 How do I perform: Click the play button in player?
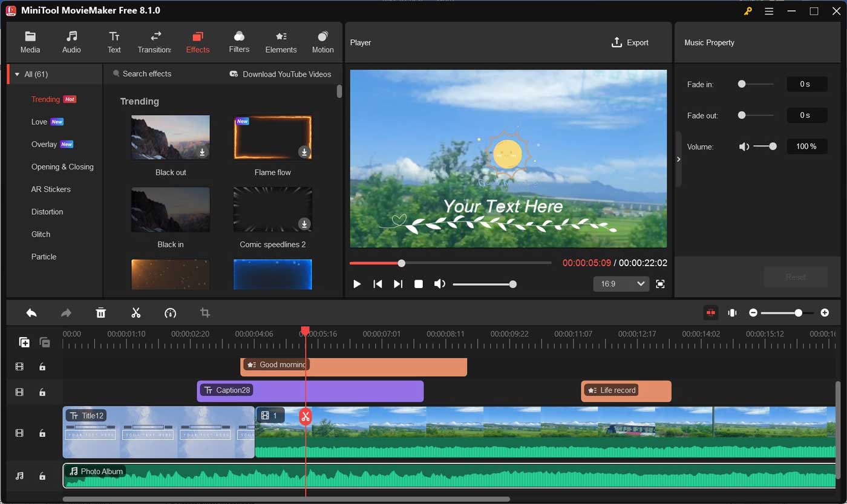357,284
